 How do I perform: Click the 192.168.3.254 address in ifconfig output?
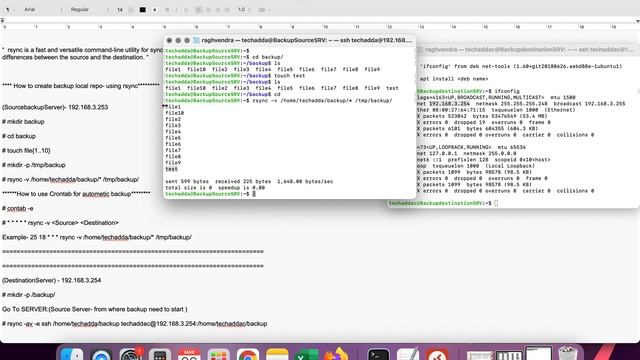tap(449, 104)
